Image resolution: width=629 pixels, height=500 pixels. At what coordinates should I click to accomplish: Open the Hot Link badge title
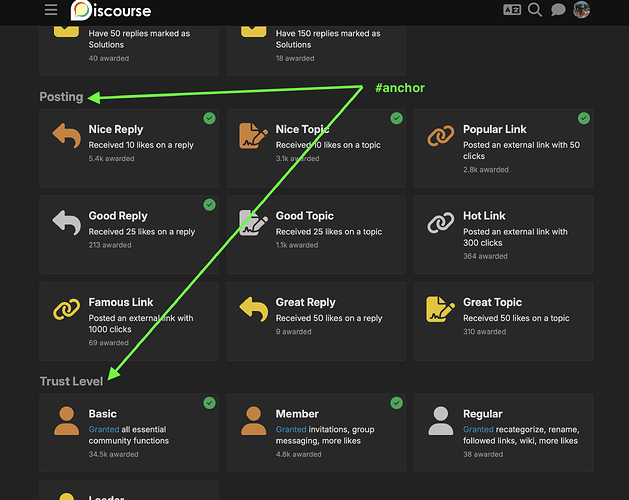pos(484,216)
